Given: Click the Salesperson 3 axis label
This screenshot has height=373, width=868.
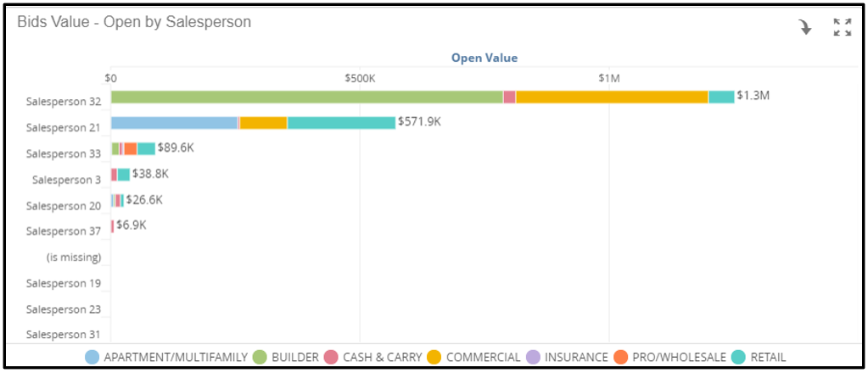Looking at the screenshot, I should (x=66, y=180).
